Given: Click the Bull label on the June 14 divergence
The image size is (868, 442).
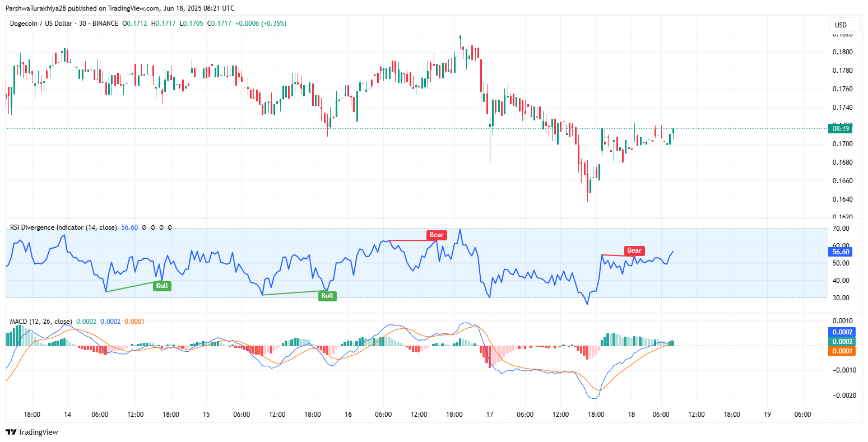Looking at the screenshot, I should [x=162, y=286].
